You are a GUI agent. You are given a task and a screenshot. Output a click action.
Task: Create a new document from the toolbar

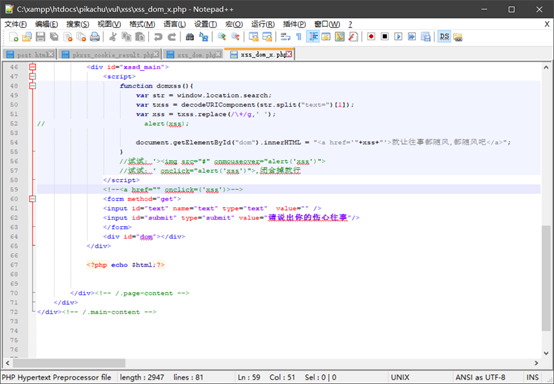[x=13, y=37]
